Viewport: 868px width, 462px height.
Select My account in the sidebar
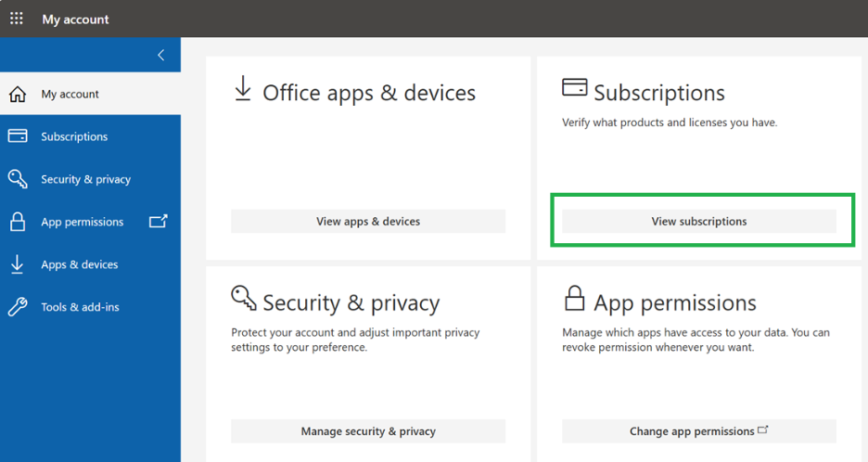pos(90,94)
